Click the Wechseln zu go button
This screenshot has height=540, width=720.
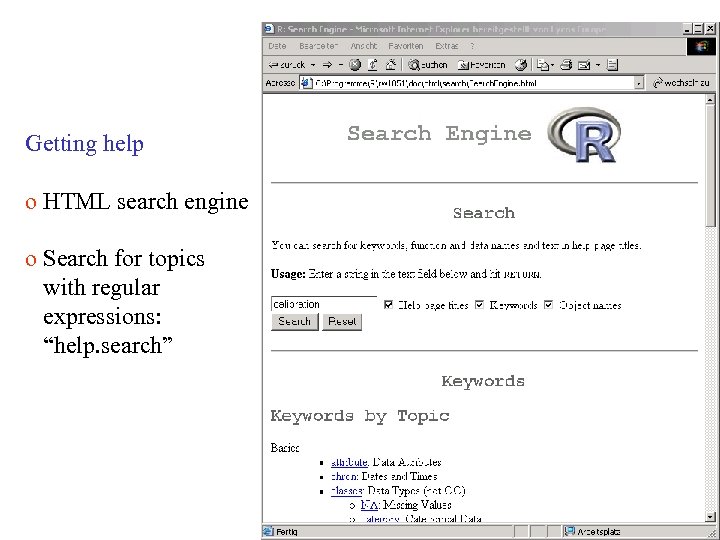[681, 83]
